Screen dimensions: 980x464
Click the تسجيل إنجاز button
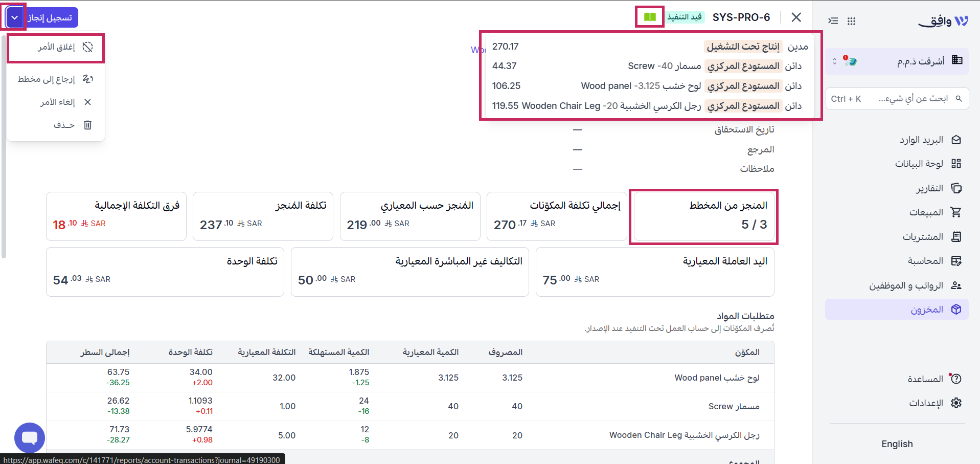click(51, 18)
